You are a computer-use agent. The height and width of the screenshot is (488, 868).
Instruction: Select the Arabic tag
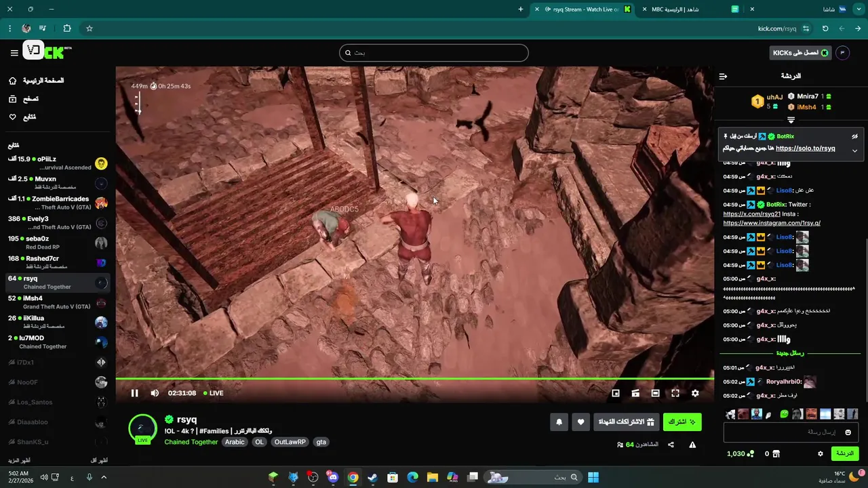coord(235,442)
